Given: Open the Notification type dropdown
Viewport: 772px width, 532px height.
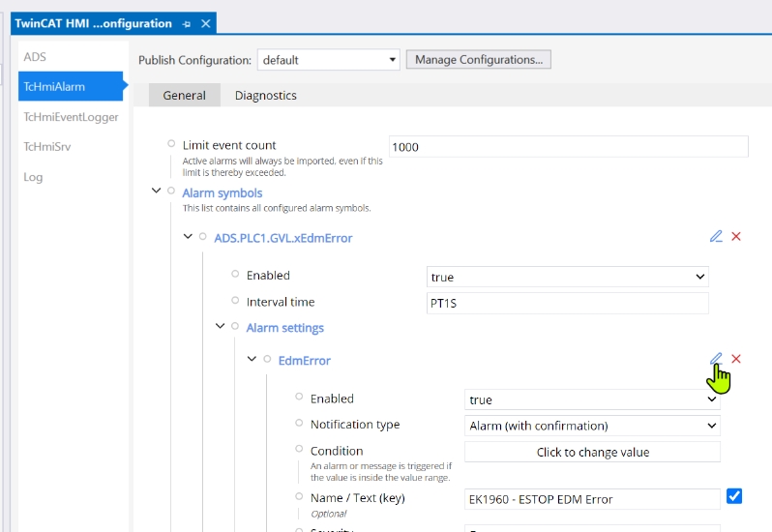Looking at the screenshot, I should click(x=592, y=426).
